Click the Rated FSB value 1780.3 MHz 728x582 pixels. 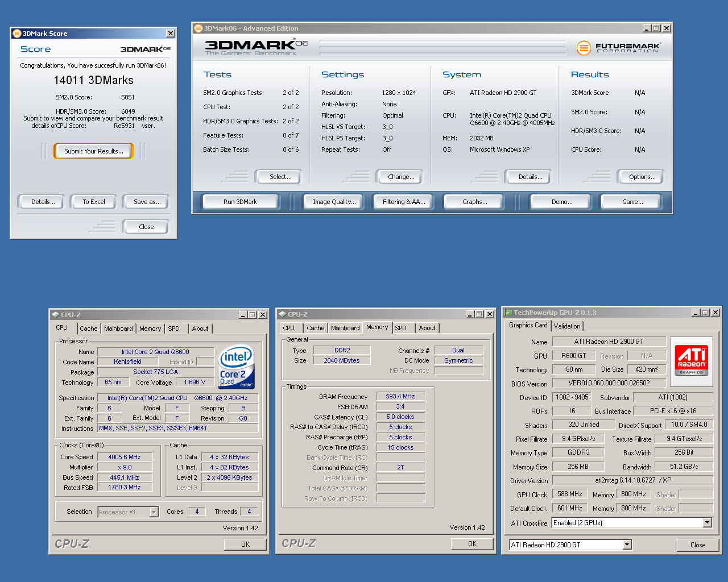pyautogui.click(x=125, y=487)
